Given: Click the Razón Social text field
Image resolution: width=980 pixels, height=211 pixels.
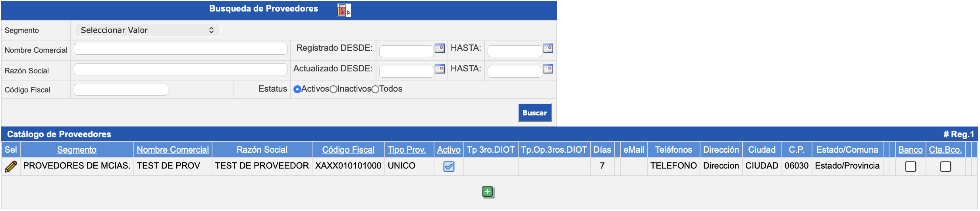Looking at the screenshot, I should (x=180, y=69).
